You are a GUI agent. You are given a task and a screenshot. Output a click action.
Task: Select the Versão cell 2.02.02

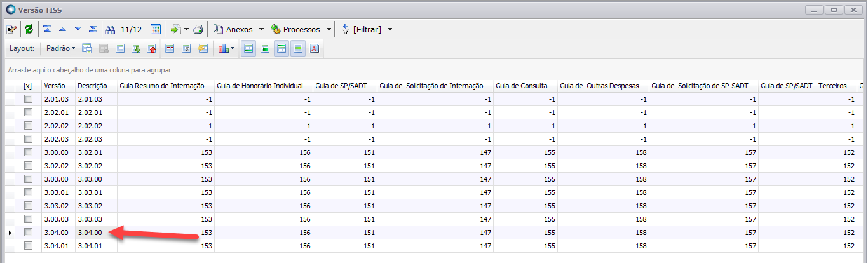pos(58,126)
